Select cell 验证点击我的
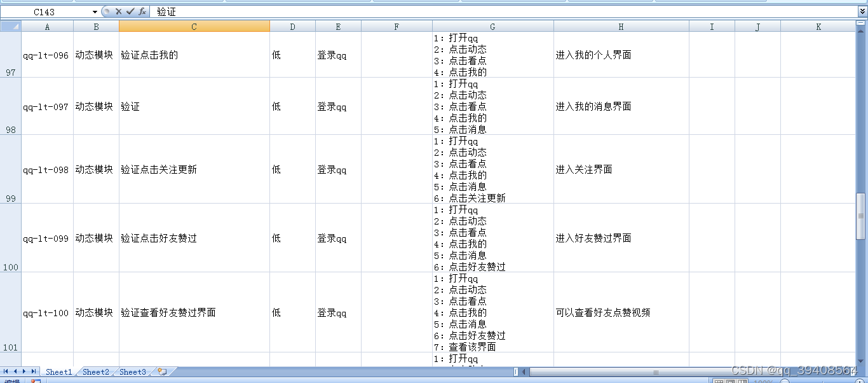868x383 pixels. [x=194, y=55]
